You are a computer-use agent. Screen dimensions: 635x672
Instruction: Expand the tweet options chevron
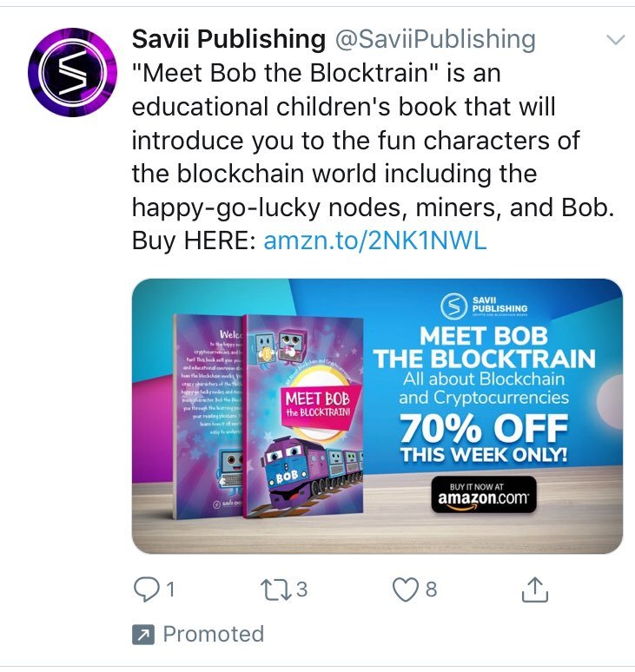(x=616, y=40)
